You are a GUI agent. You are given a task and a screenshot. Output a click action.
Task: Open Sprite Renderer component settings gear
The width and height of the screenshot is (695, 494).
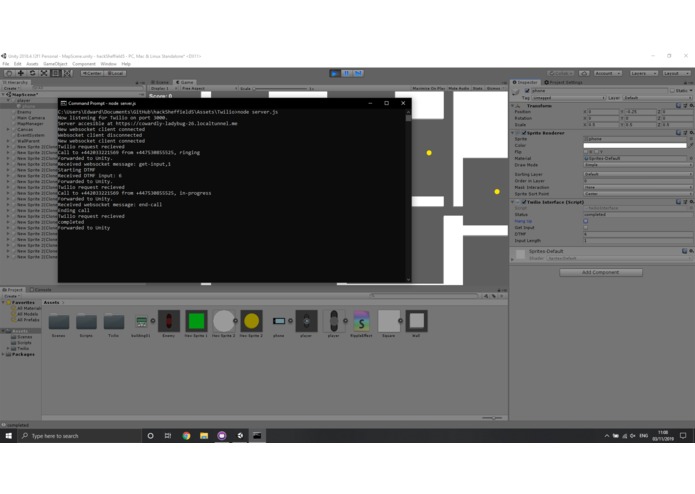691,133
